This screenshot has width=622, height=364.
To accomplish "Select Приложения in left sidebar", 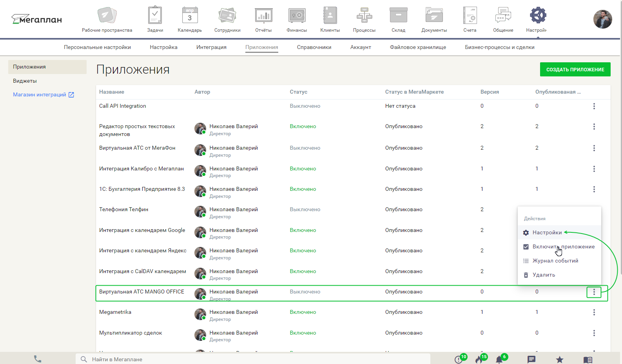I will [47, 67].
